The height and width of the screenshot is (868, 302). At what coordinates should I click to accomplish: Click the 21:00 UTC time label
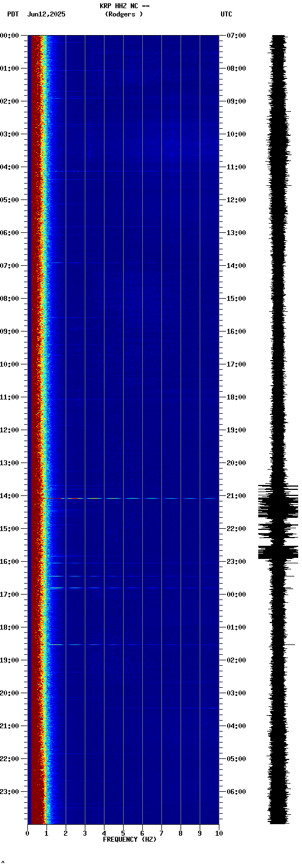236,496
